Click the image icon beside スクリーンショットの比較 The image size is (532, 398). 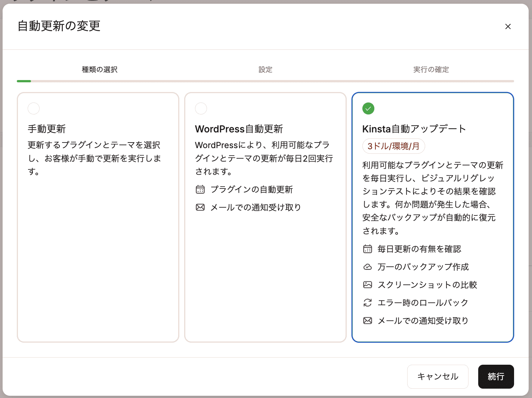pos(367,285)
